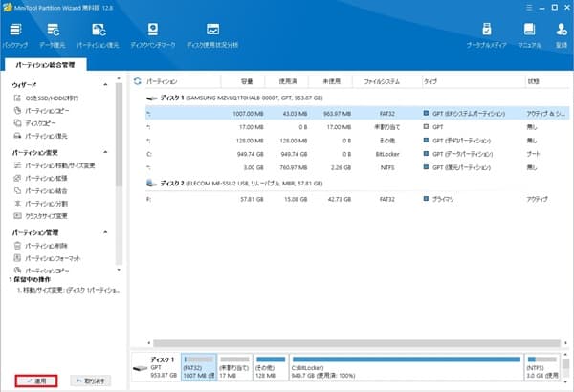Refresh the partition list with refresh icon
The height and width of the screenshot is (392, 574).
pyautogui.click(x=138, y=81)
